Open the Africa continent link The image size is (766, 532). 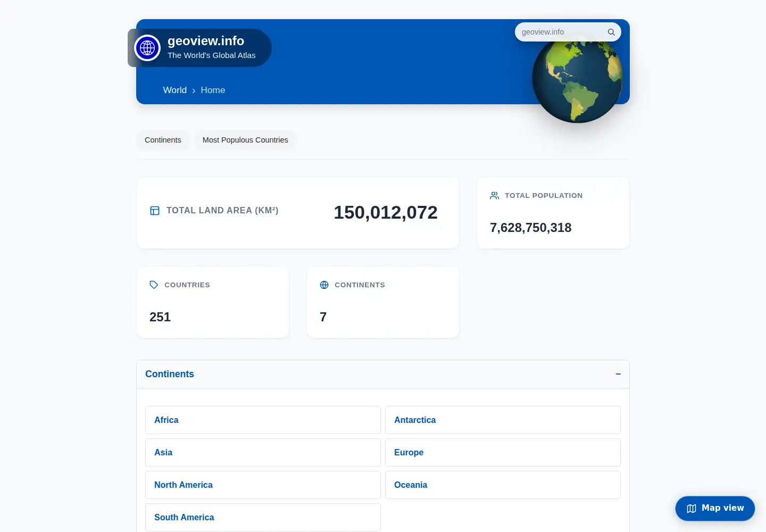click(x=263, y=420)
